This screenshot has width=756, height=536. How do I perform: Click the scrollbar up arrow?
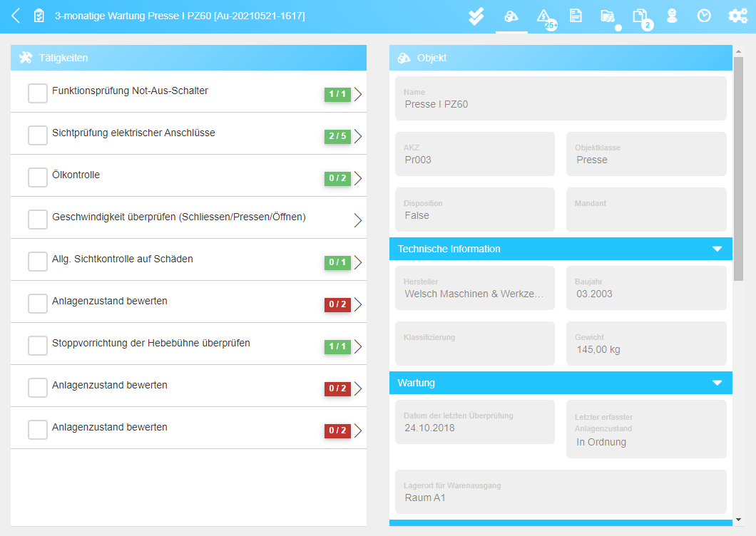click(x=738, y=51)
